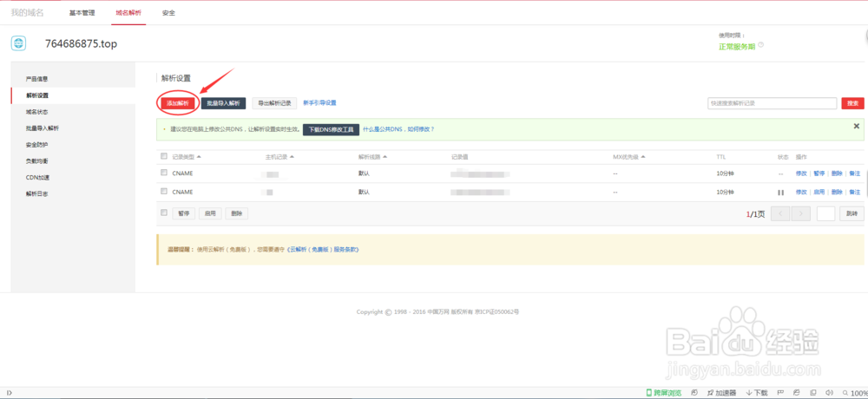Focus the page number input box
Viewport: 868px width, 399px height.
click(826, 213)
